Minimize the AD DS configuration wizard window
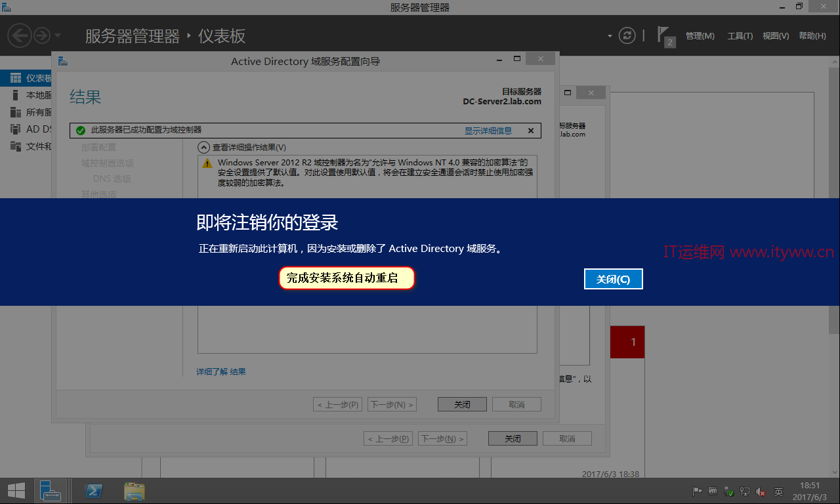This screenshot has height=504, width=840. (500, 59)
